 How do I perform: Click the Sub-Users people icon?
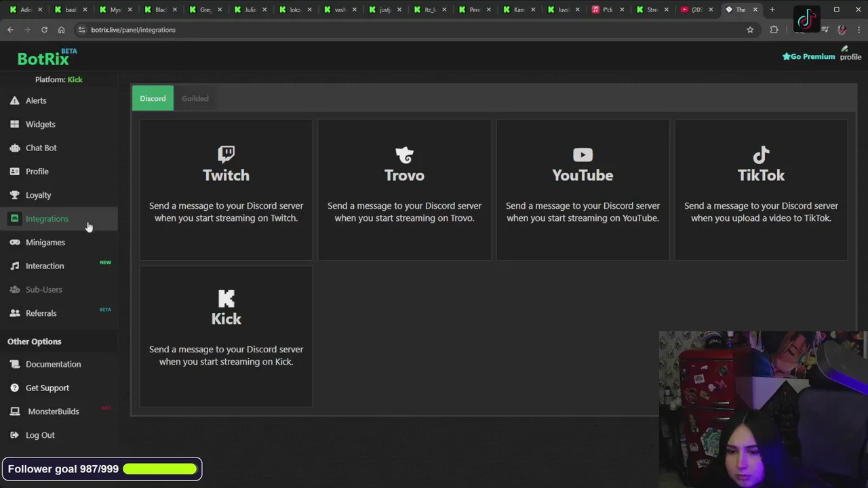(x=14, y=289)
